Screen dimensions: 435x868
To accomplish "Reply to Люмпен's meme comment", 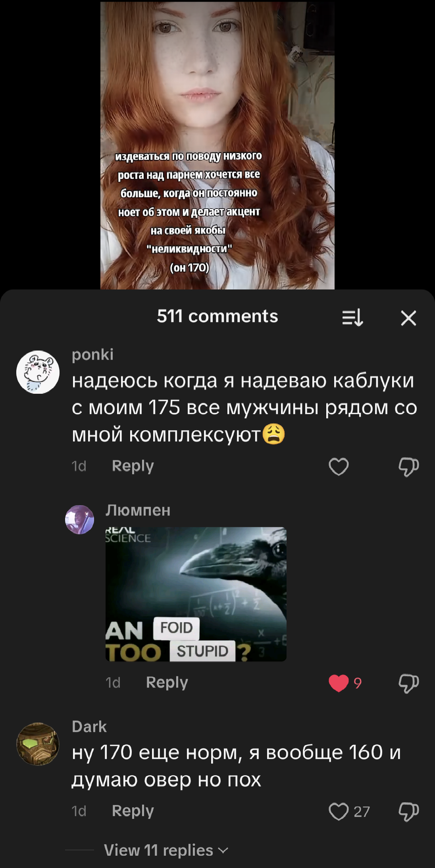I will tap(167, 682).
